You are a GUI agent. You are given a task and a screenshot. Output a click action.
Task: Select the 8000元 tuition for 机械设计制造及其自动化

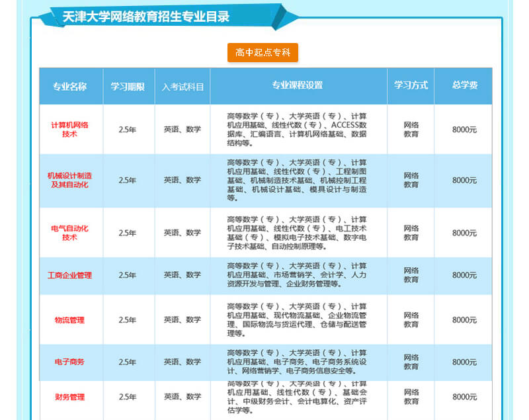tap(465, 180)
